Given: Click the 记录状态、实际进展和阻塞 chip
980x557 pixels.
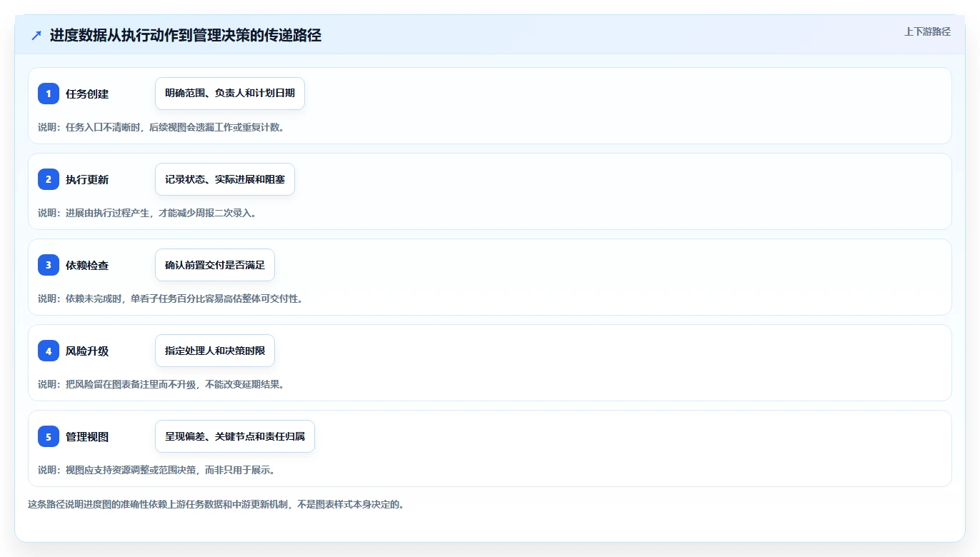Looking at the screenshot, I should tap(225, 179).
